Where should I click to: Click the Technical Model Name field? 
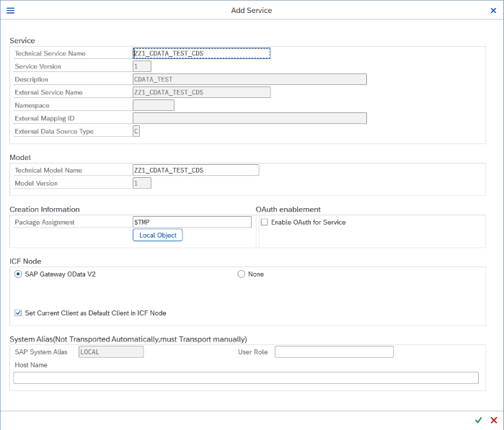click(195, 170)
